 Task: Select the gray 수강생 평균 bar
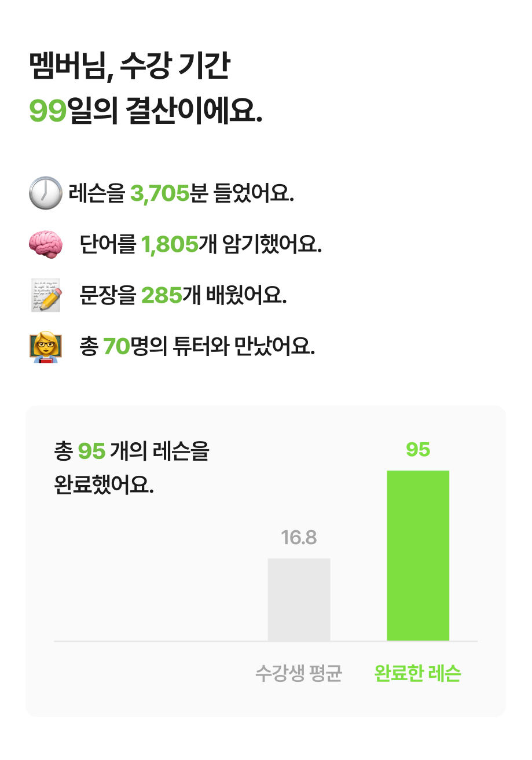pos(299,599)
